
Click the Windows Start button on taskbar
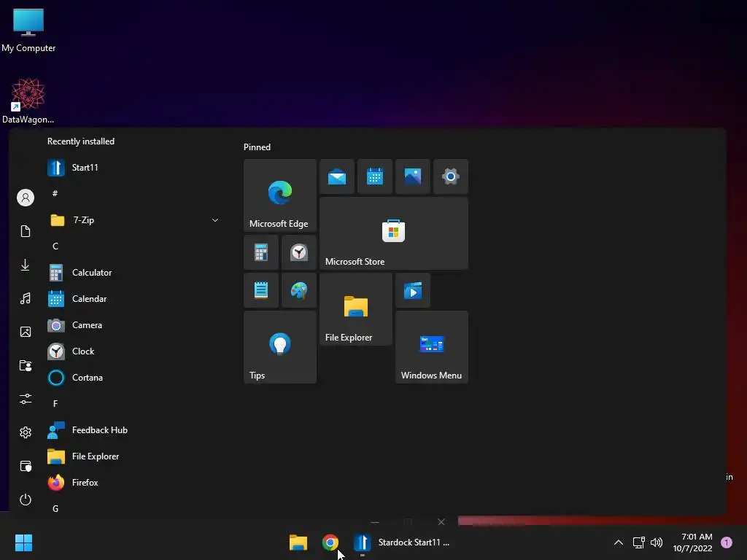tap(24, 542)
